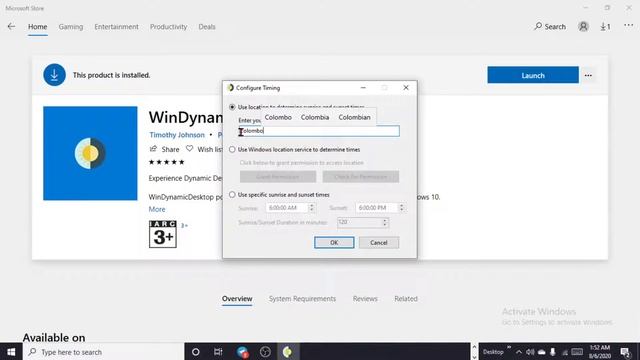Viewport: 640px width, 360px height.
Task: Choose the Colombia suggestion
Action: click(x=315, y=117)
